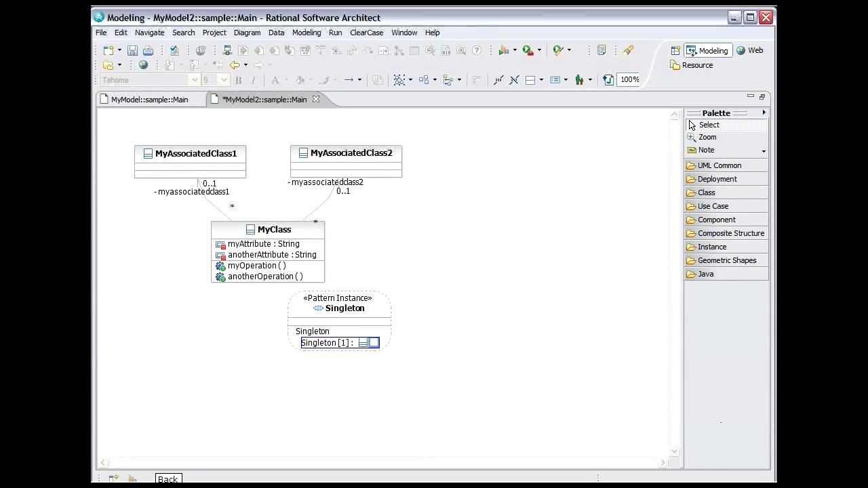Expand the Java palette drawer
868x488 pixels.
726,274
